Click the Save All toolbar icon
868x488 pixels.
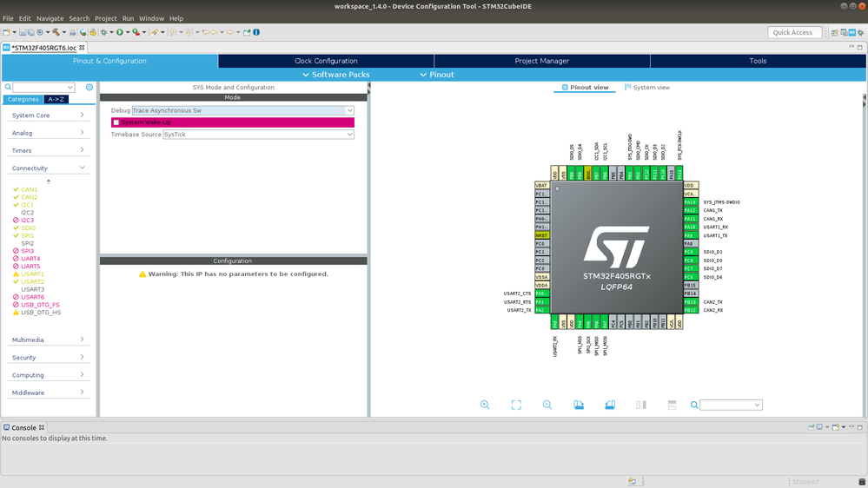pyautogui.click(x=31, y=32)
